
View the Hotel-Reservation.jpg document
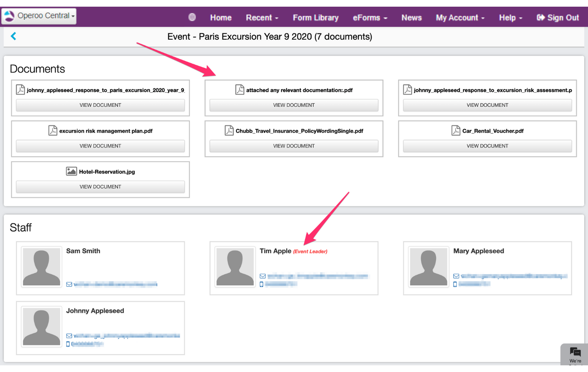pyautogui.click(x=100, y=187)
